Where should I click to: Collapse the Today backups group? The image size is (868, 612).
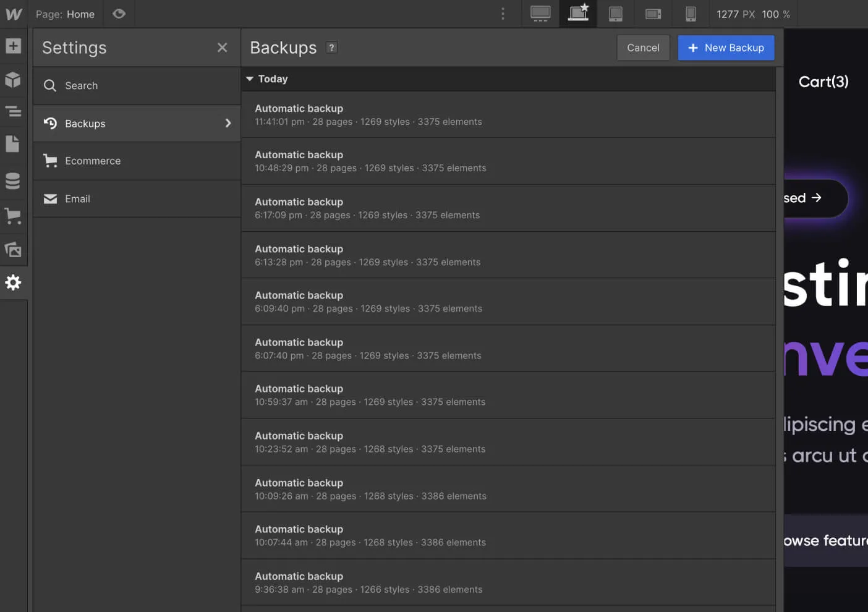click(250, 79)
